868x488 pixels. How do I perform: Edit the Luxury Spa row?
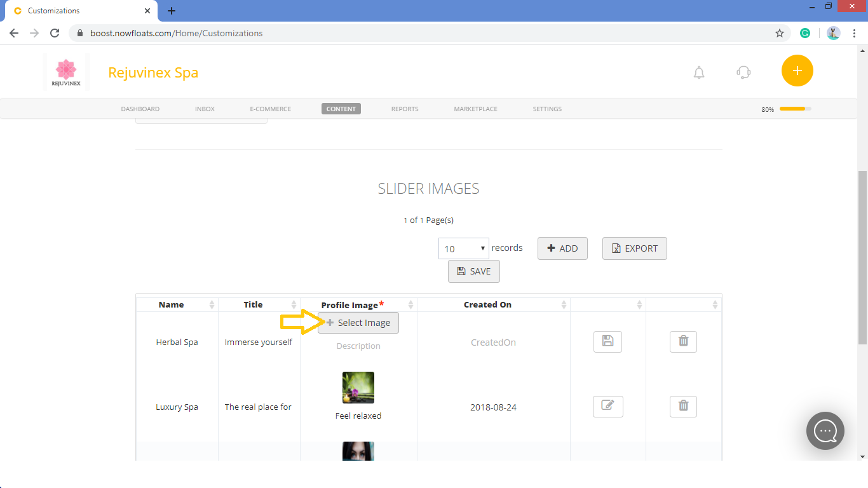tap(607, 407)
